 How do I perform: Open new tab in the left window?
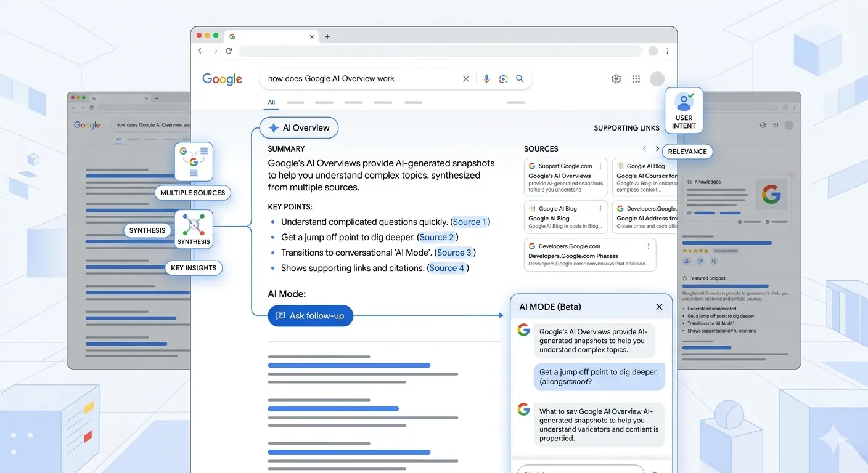tap(157, 98)
